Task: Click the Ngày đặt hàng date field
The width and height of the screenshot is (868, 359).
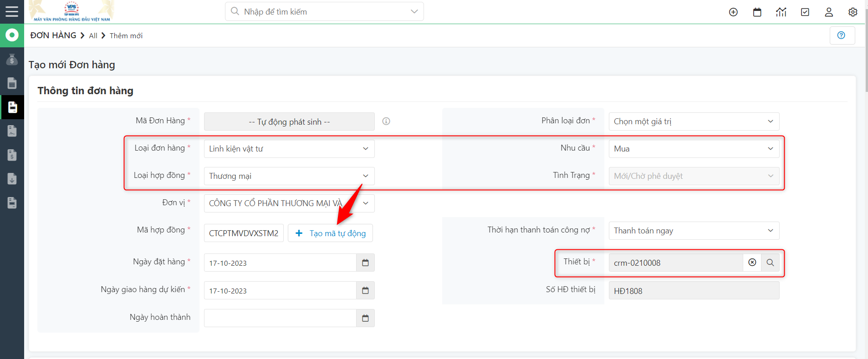Action: tap(280, 263)
